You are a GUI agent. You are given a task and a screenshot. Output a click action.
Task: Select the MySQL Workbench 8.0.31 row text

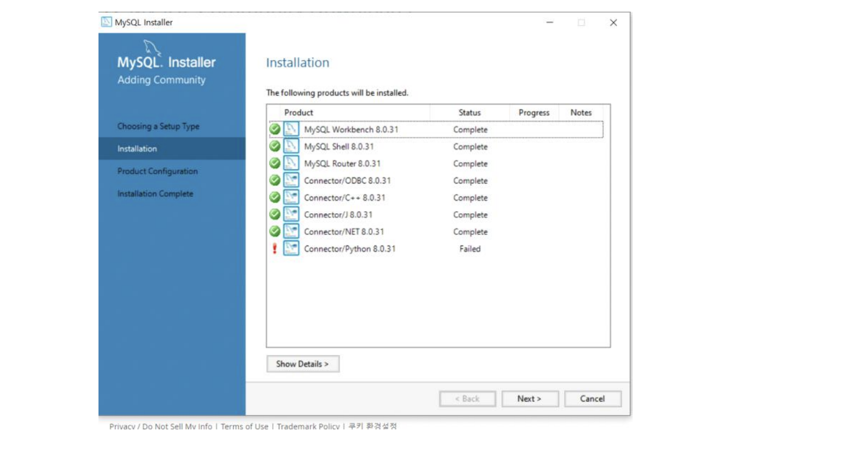tap(351, 129)
